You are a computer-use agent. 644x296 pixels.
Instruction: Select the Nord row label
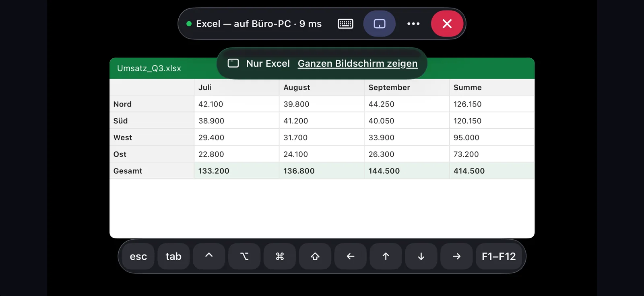152,104
